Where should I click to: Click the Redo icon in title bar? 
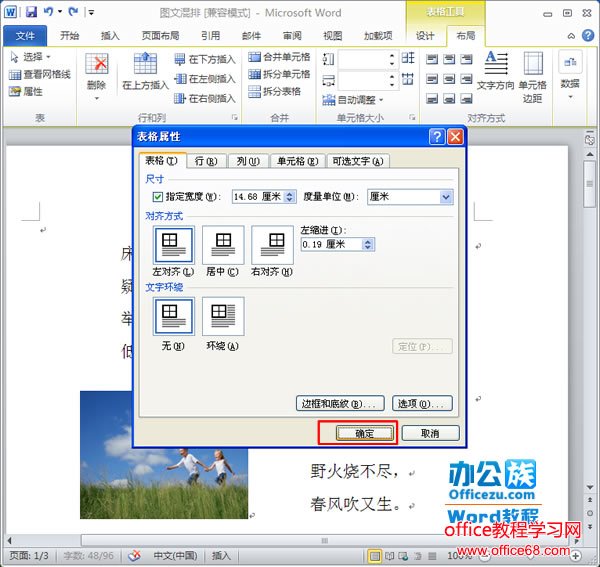tap(73, 11)
